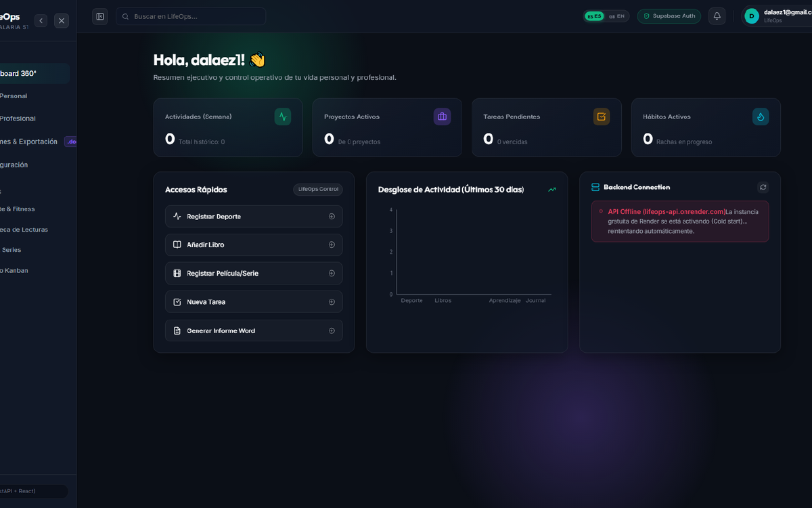
Task: Click the green D user avatar
Action: (x=752, y=16)
